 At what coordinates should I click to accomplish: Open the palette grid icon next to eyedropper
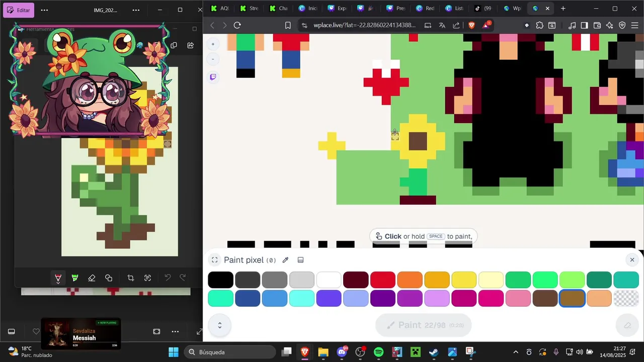[x=300, y=260]
